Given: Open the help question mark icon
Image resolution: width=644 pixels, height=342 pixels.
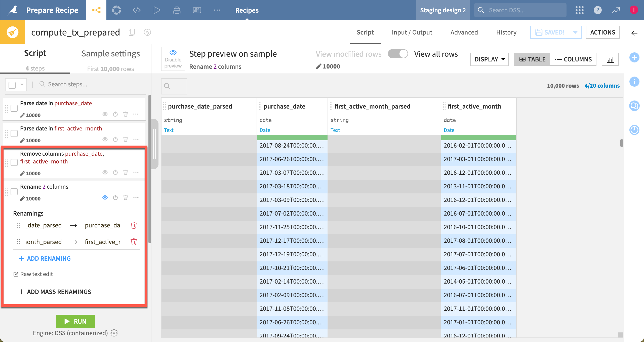Looking at the screenshot, I should 598,10.
